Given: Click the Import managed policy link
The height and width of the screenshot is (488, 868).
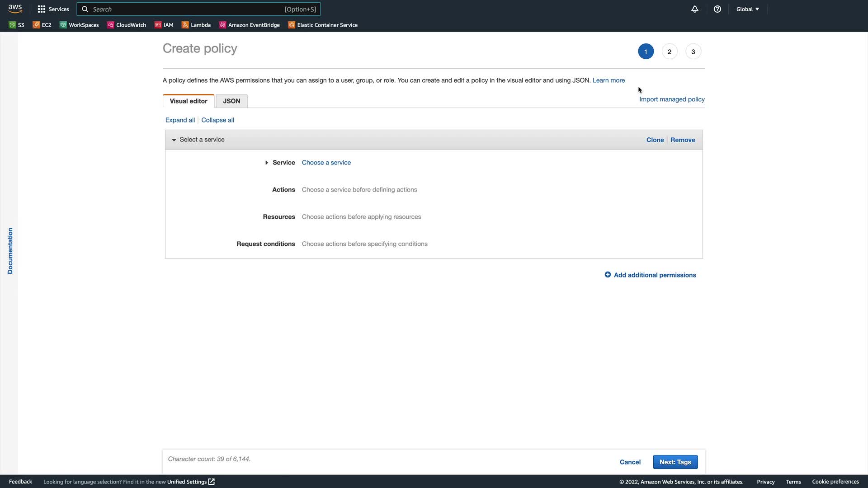Looking at the screenshot, I should click(x=672, y=99).
